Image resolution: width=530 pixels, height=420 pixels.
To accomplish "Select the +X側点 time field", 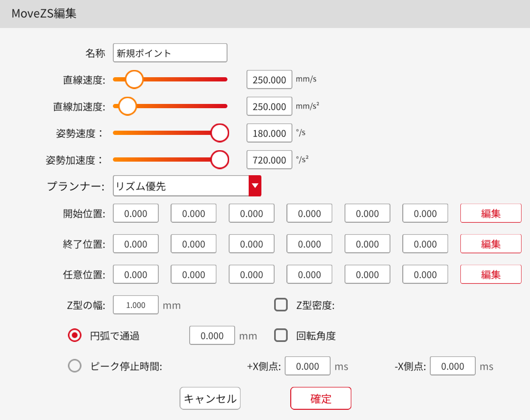I will [307, 366].
